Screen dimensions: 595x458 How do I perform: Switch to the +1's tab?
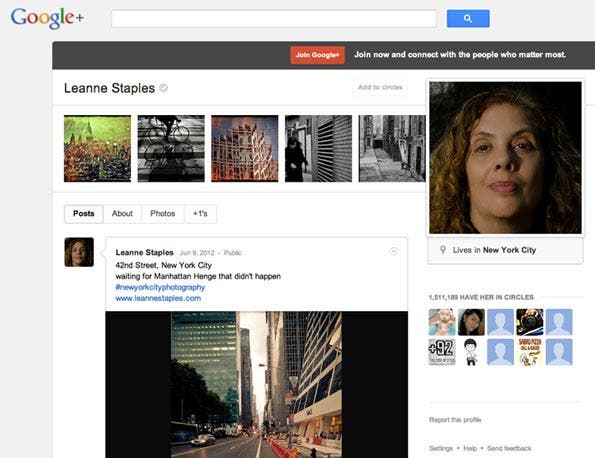click(200, 214)
